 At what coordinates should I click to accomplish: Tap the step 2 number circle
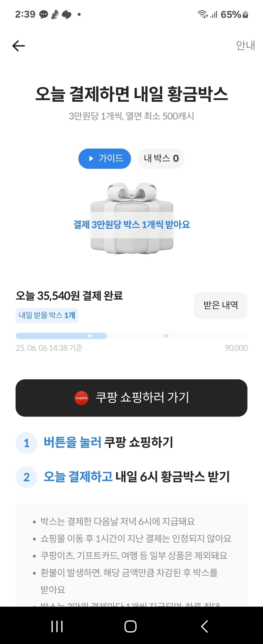(27, 477)
